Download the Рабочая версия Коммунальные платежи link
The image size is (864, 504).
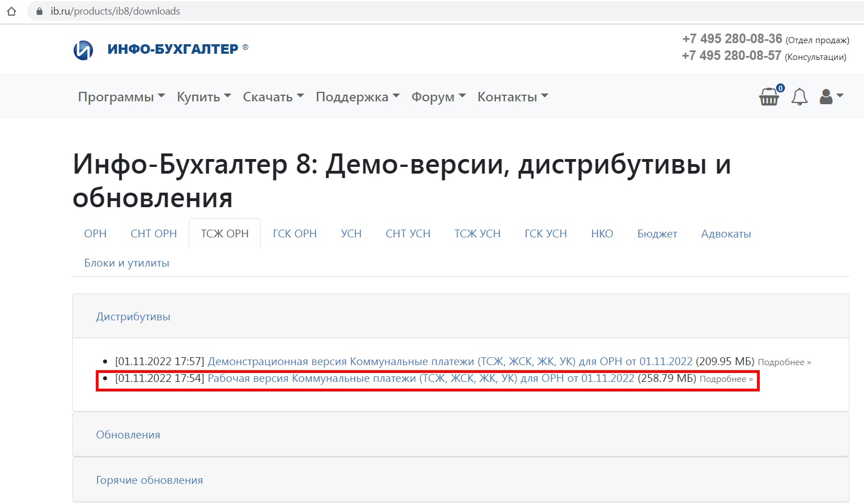(x=421, y=379)
